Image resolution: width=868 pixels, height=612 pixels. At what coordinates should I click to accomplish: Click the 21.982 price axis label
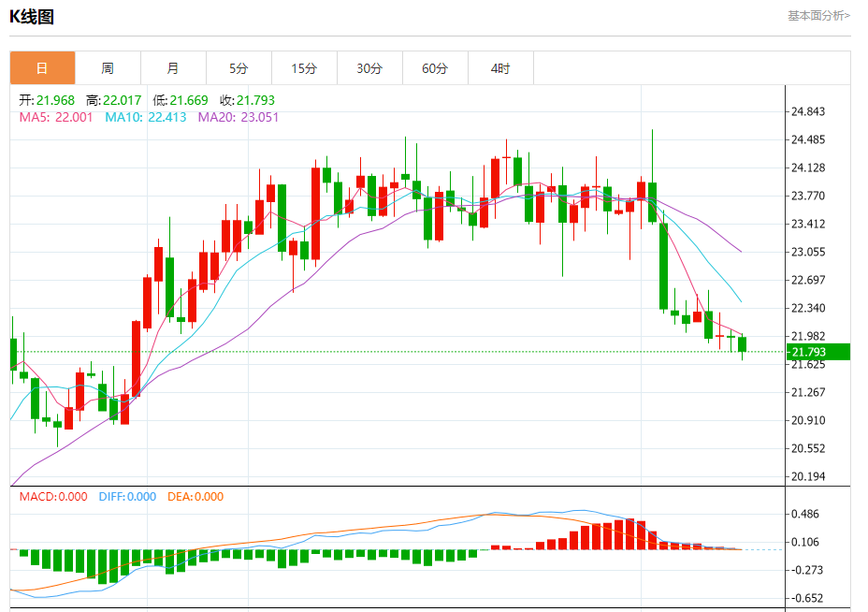807,336
